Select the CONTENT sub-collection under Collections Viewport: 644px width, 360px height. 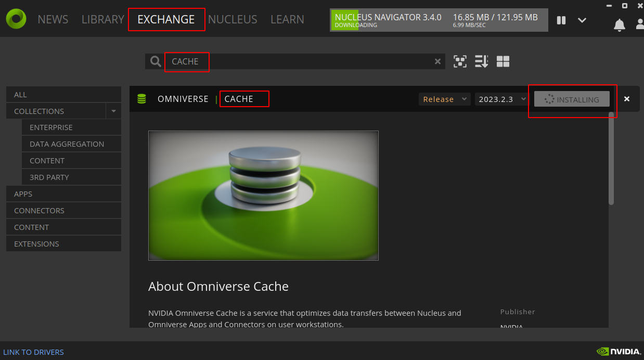[x=71, y=161]
